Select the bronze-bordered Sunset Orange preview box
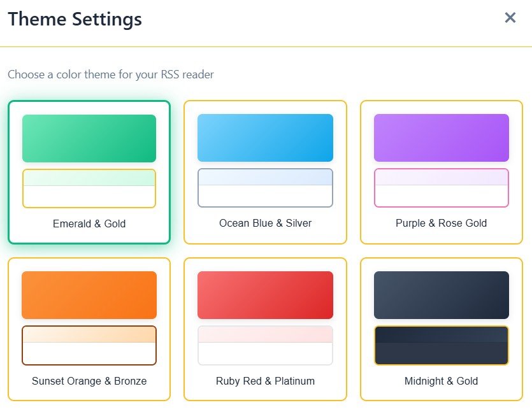532x412 pixels. pyautogui.click(x=89, y=345)
